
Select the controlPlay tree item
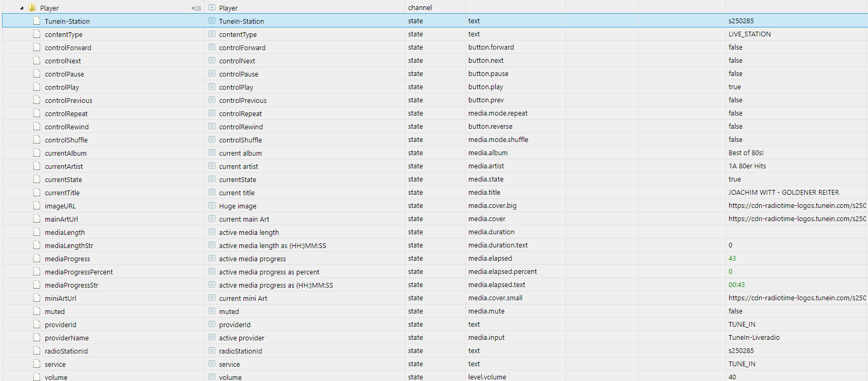click(x=62, y=87)
